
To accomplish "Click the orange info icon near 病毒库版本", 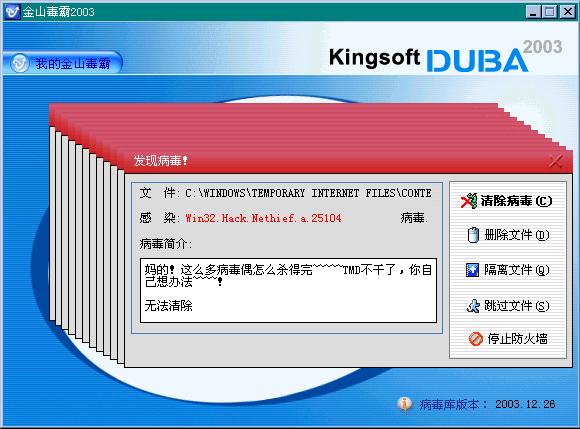I will pyautogui.click(x=405, y=404).
